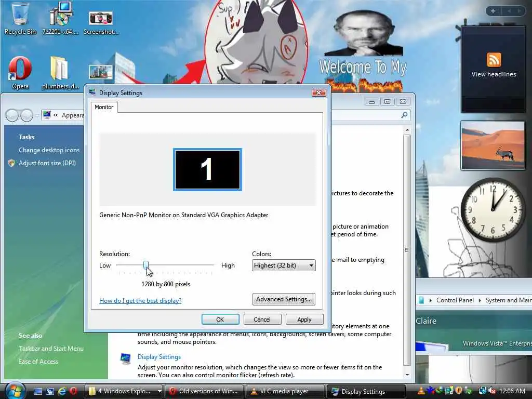Viewport: 532px width, 399px height.
Task: Click View headlines in feed gadget
Action: [x=494, y=74]
